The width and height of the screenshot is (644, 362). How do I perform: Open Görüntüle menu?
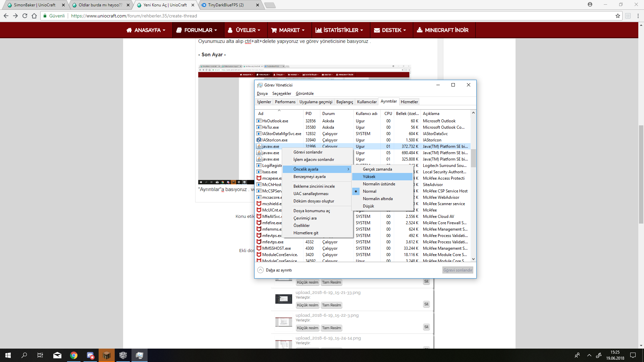305,94
